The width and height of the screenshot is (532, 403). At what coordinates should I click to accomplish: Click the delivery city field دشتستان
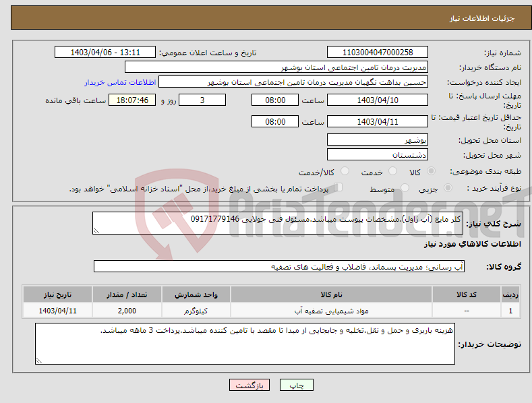coord(378,155)
